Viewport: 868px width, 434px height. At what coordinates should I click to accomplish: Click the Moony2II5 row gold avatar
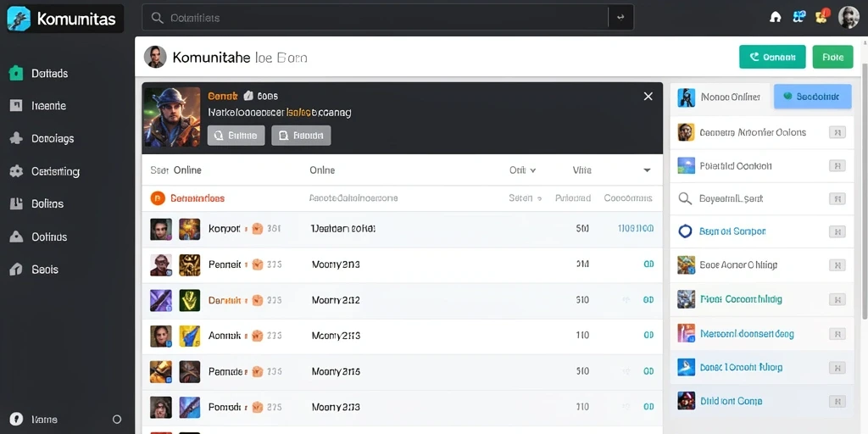(161, 371)
